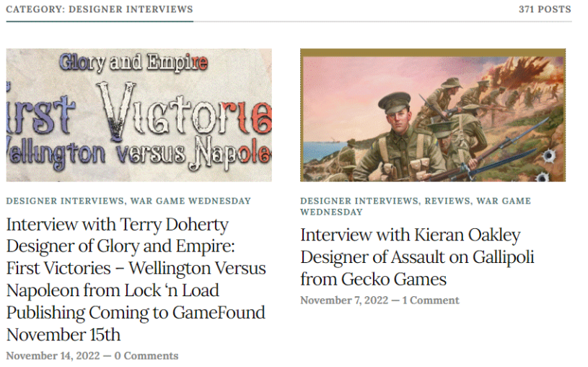Viewport: 588px width, 367px height.
Task: Open Interview with Kieran Oakley post title
Action: [x=417, y=257]
